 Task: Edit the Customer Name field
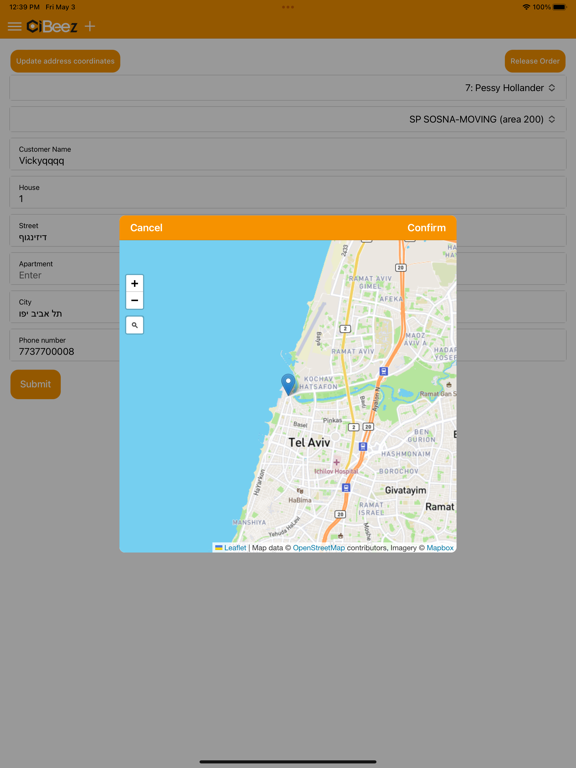coord(288,155)
